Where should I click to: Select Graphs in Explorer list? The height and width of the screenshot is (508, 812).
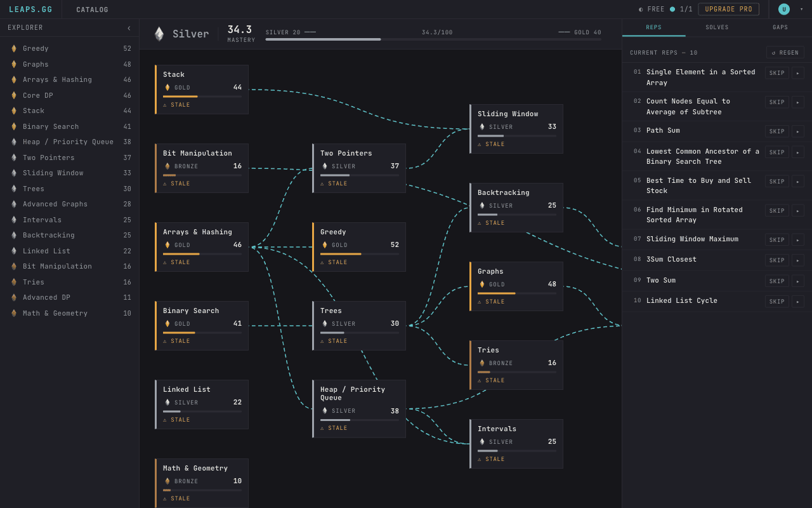coord(70,64)
